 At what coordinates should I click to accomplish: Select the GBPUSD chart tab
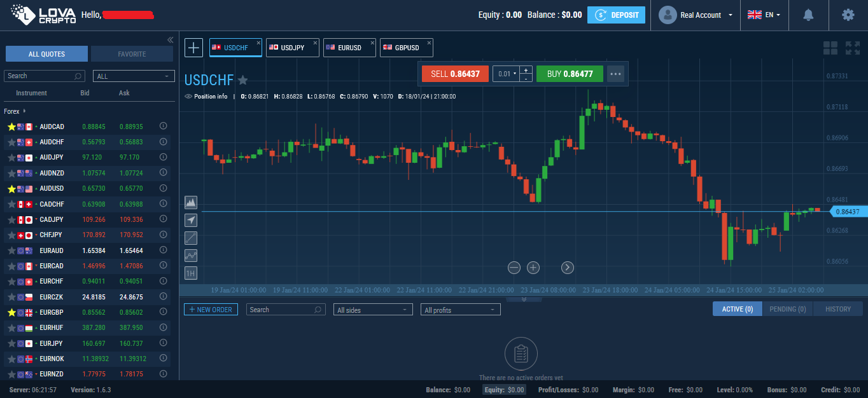[x=406, y=48]
